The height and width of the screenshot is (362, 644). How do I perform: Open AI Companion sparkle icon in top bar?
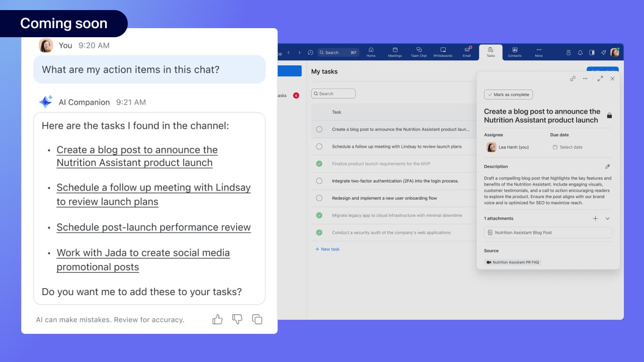[x=603, y=52]
